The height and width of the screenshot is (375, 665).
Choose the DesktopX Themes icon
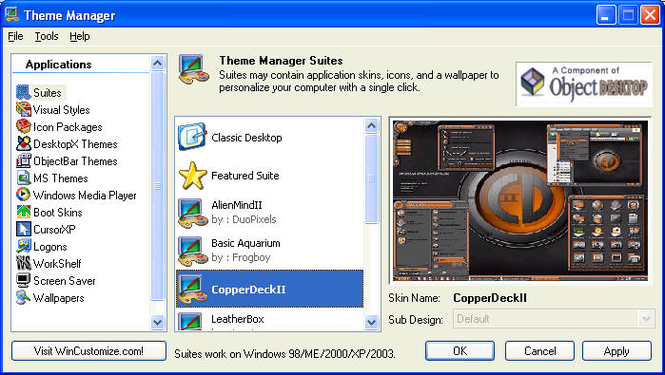23,144
